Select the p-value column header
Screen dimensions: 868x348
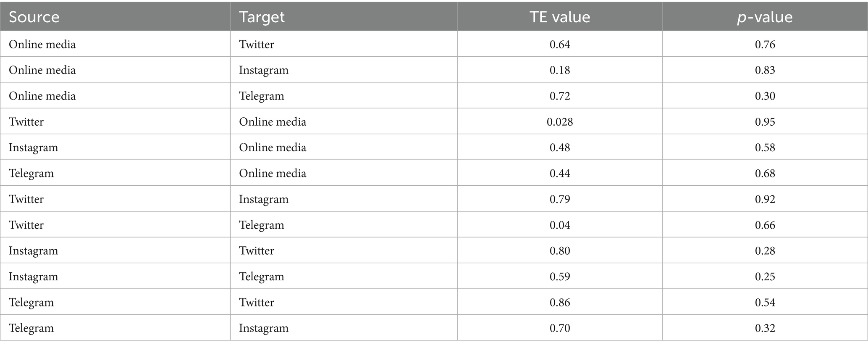tap(765, 17)
